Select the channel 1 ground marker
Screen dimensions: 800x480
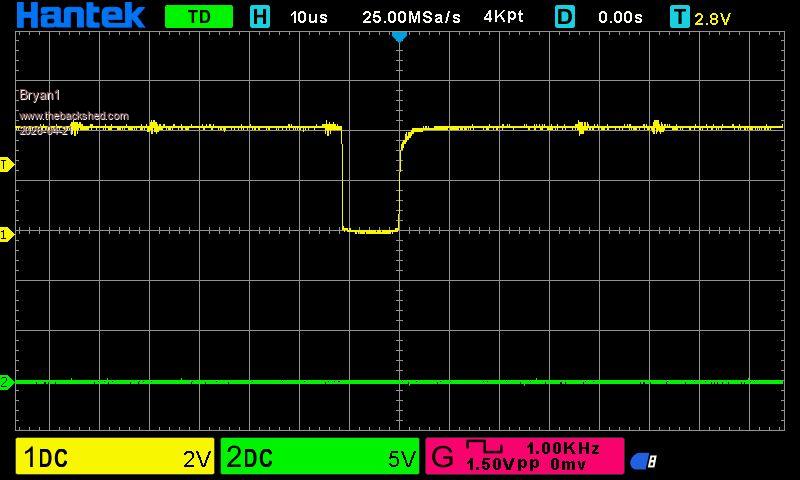point(6,234)
